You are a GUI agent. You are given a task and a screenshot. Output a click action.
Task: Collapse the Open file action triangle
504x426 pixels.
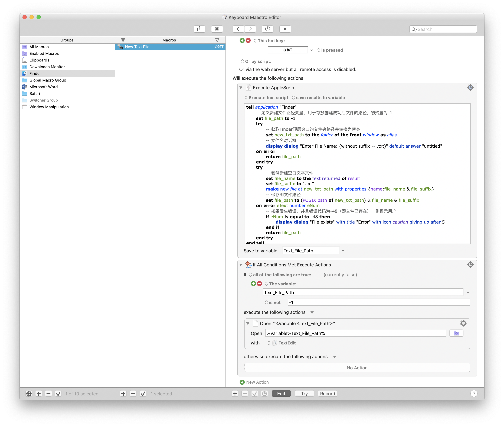tap(248, 323)
